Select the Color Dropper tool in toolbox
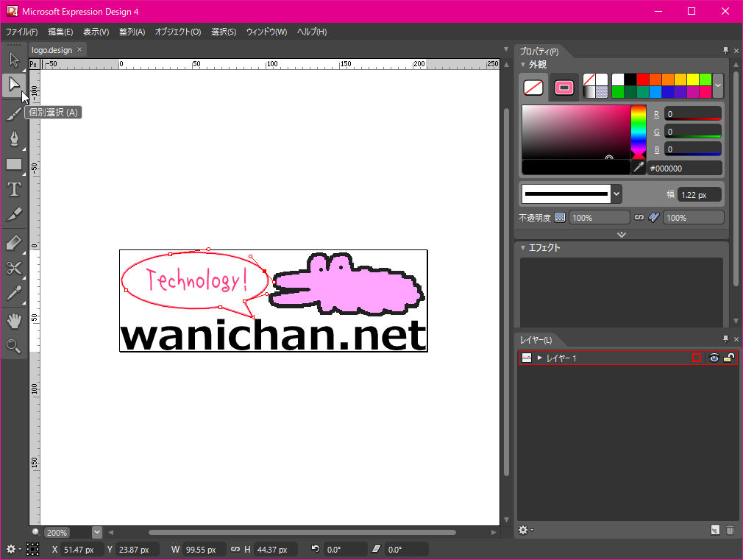The width and height of the screenshot is (743, 560). (x=14, y=294)
